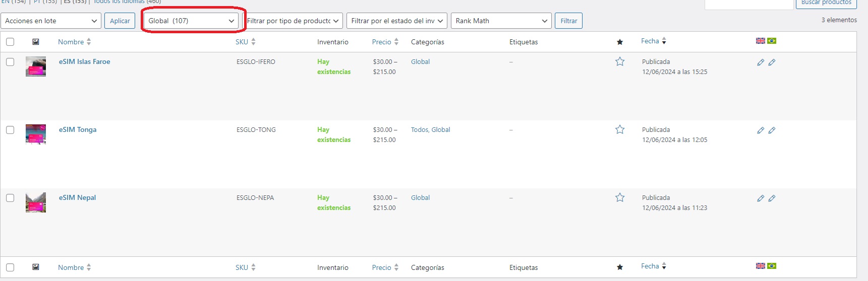Toggle featured star for eSIM Tonga
The image size is (868, 281).
point(620,130)
